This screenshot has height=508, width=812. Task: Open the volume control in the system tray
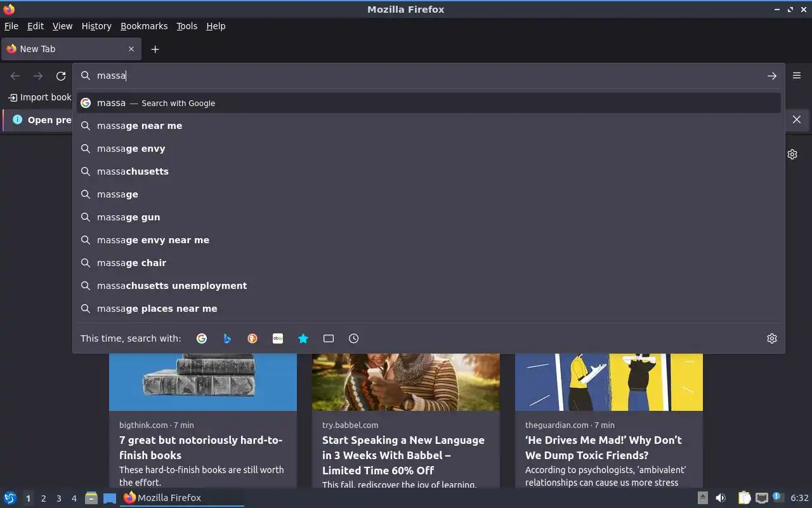click(721, 498)
